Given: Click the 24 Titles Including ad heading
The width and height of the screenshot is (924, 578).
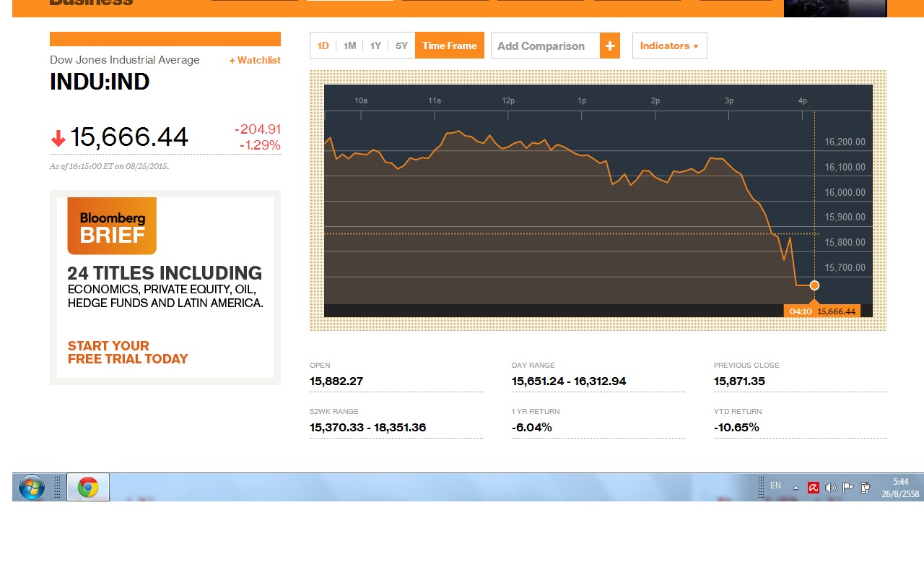Looking at the screenshot, I should (x=165, y=273).
